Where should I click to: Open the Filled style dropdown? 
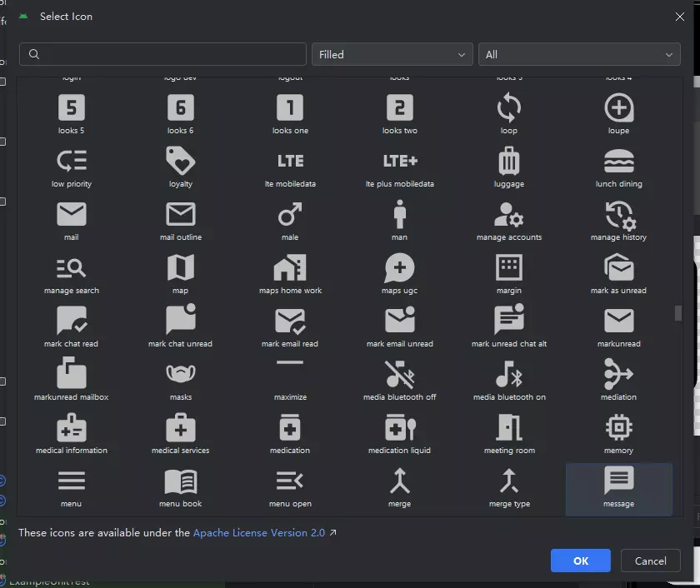point(392,55)
